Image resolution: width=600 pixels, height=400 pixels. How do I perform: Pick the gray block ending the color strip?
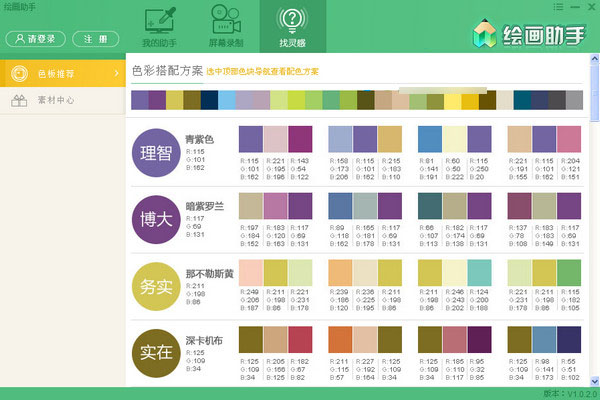574,100
